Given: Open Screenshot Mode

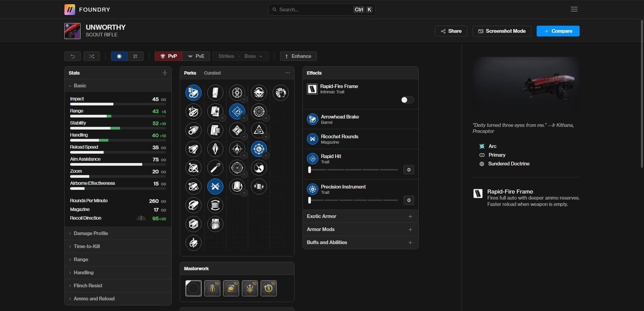Looking at the screenshot, I should (502, 30).
